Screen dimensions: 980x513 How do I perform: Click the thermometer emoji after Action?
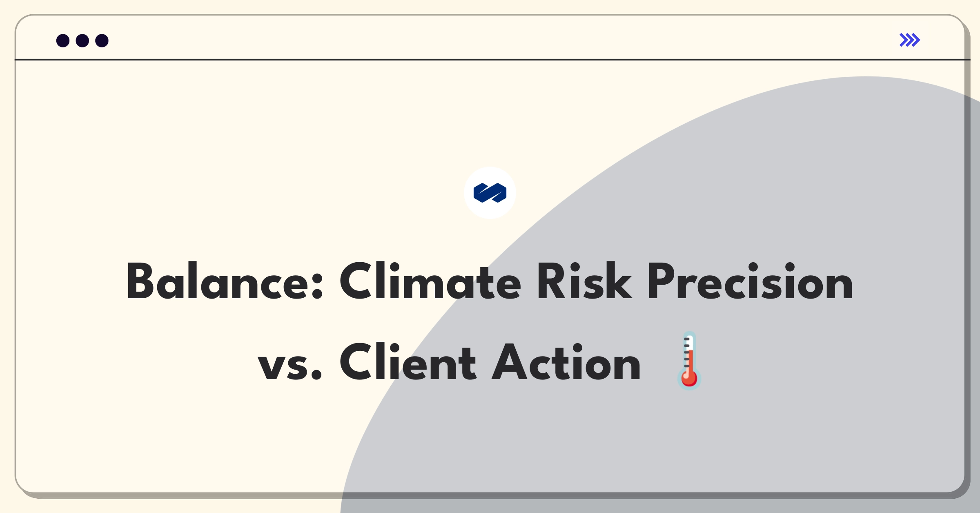tap(689, 361)
